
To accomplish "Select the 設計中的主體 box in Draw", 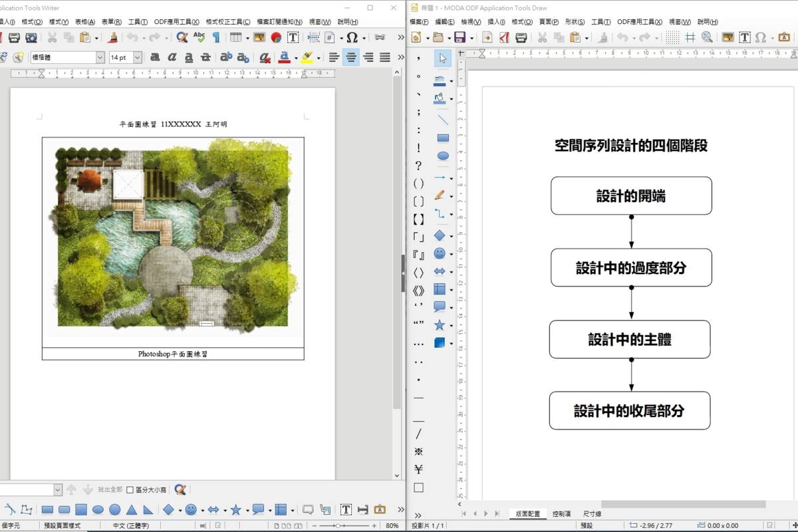I will [x=630, y=339].
